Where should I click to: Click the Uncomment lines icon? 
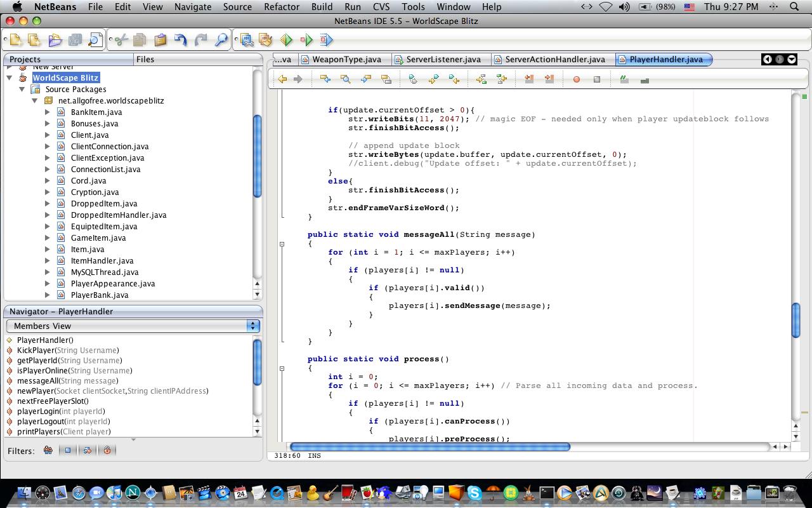pyautogui.click(x=645, y=79)
